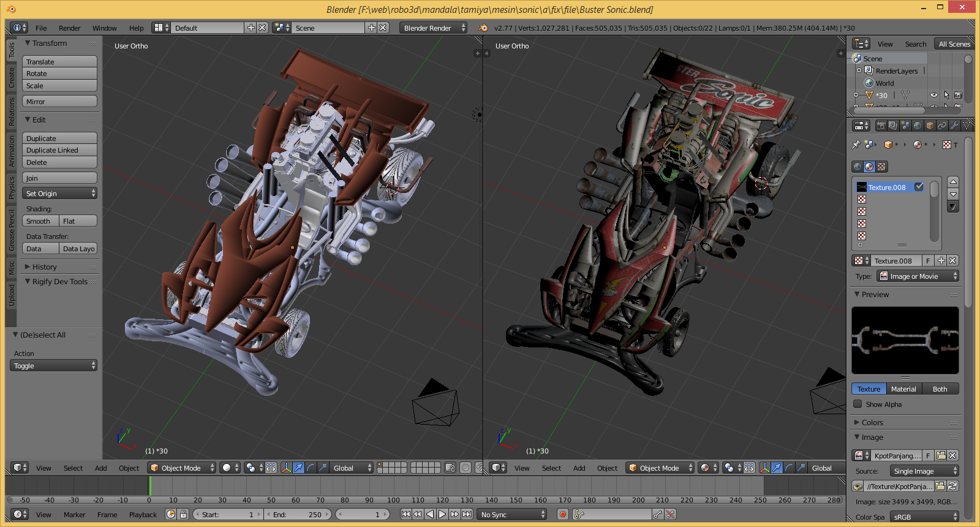Expand the Colors panel
The image size is (980, 527).
[x=872, y=422]
